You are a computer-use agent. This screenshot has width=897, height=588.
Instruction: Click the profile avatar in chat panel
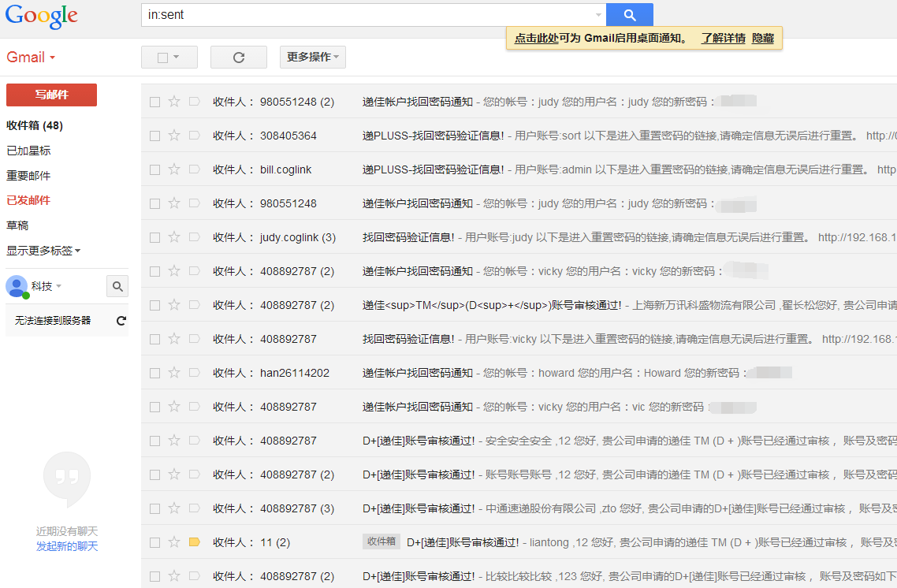(x=17, y=287)
